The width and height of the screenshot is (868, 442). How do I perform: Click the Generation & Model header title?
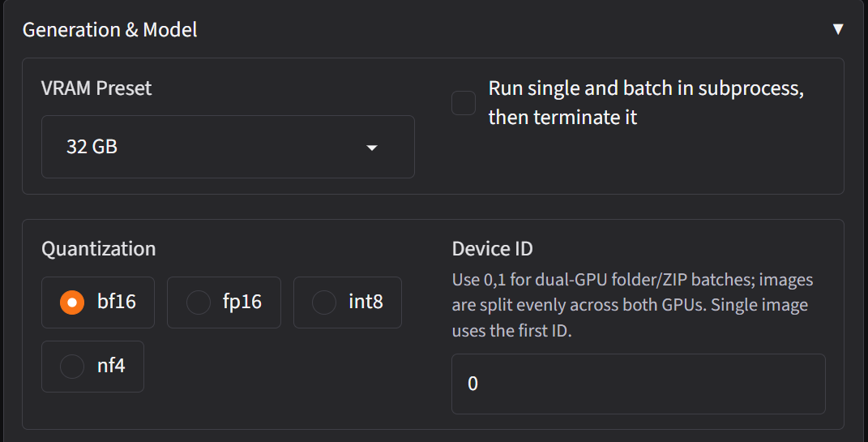[x=109, y=29]
